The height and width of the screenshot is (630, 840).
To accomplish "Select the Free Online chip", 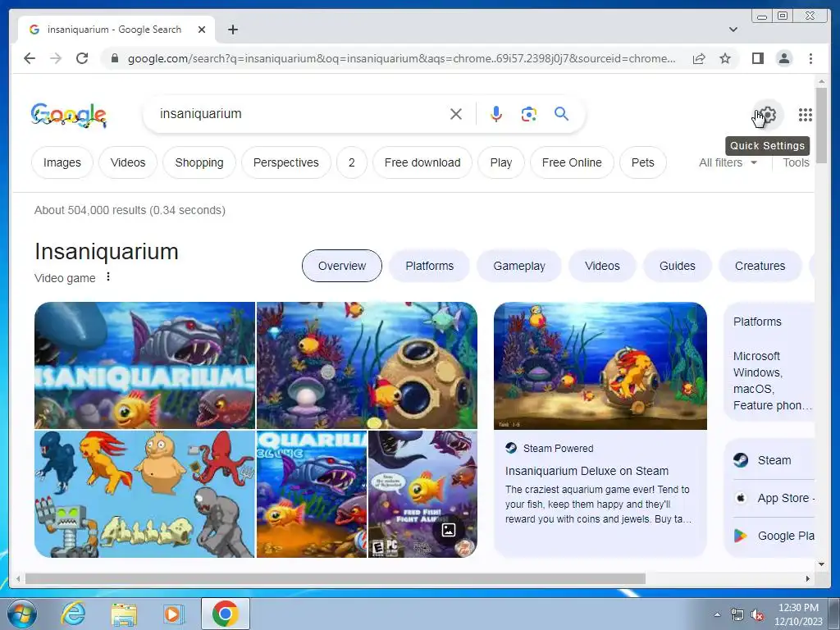I will (572, 162).
